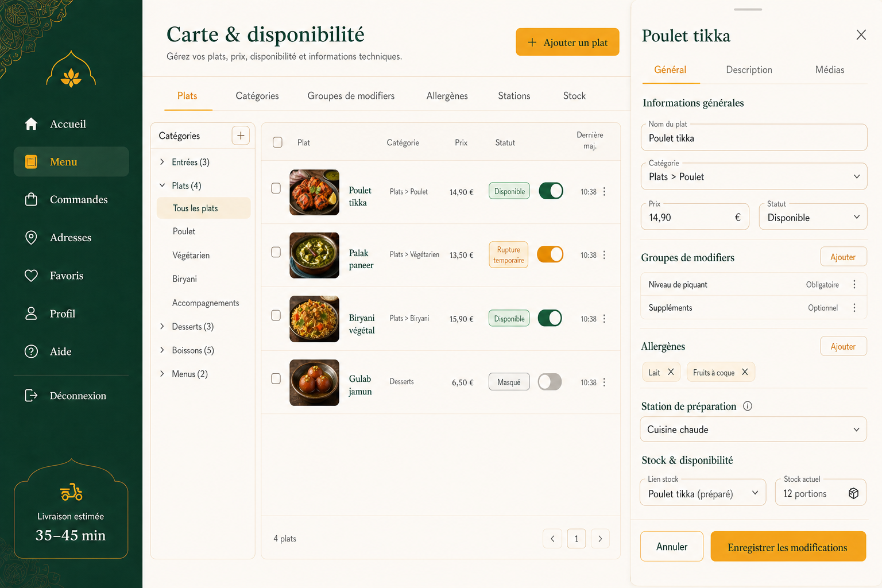The image size is (882, 588).
Task: Click the Nom du plat input field
Action: pos(754,138)
